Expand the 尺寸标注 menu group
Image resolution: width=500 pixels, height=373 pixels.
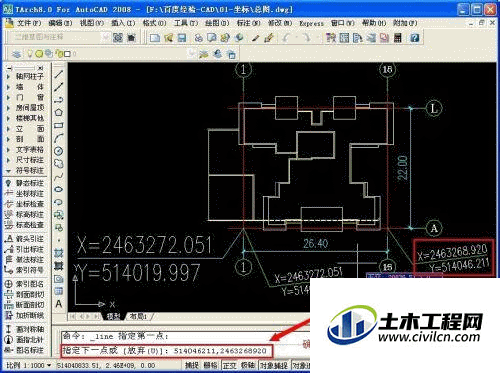coord(25,160)
